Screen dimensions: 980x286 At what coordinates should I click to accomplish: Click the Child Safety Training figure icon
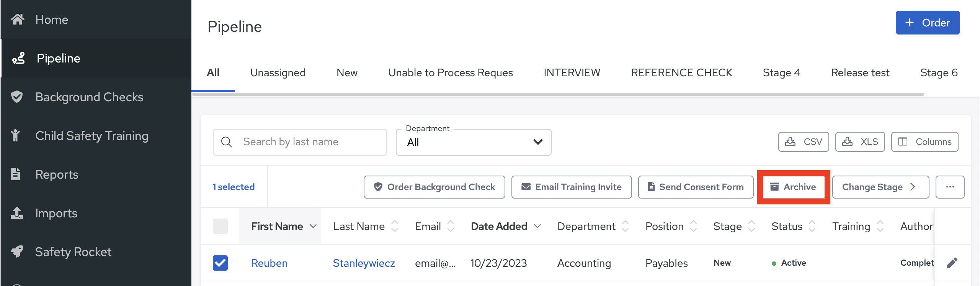point(15,135)
